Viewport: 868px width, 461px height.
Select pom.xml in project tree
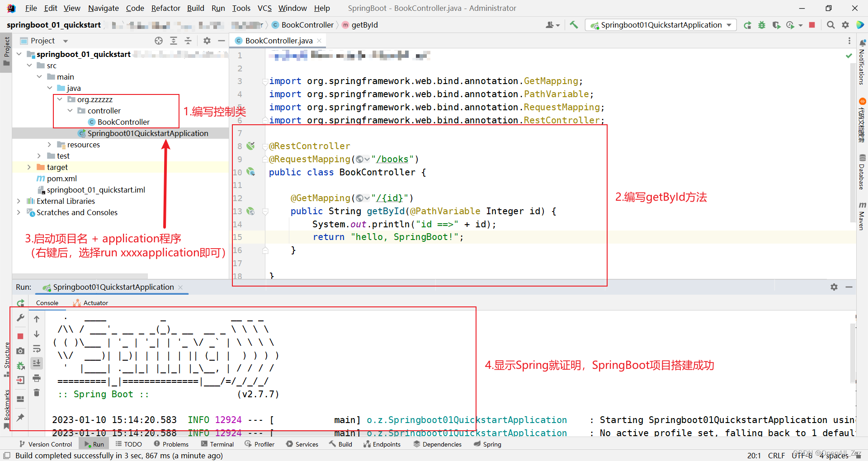[x=61, y=179]
